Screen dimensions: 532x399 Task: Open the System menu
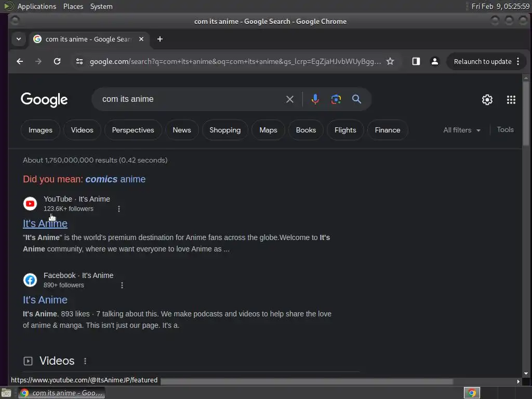(x=101, y=6)
